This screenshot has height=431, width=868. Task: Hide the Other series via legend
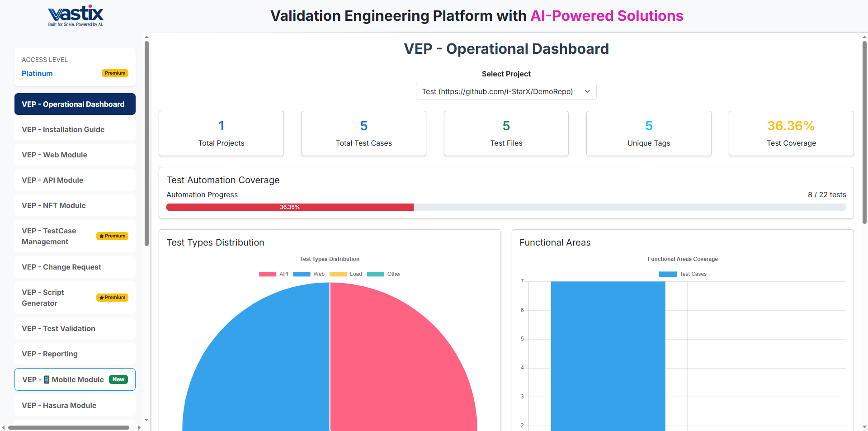coord(383,274)
